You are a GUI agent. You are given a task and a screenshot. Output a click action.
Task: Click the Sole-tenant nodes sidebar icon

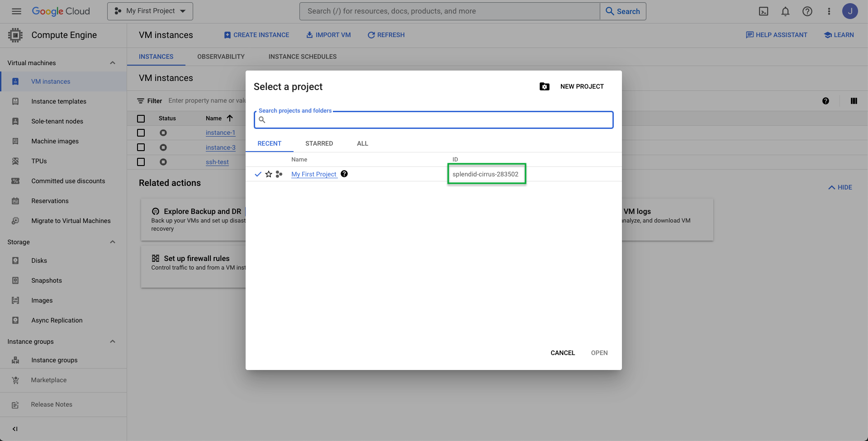(x=15, y=121)
